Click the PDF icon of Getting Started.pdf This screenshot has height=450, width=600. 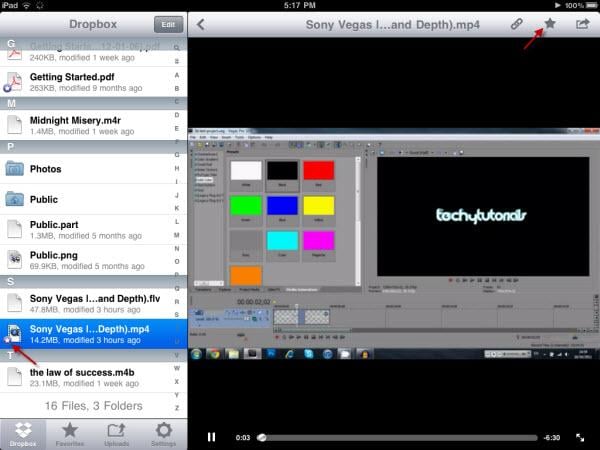coord(14,82)
